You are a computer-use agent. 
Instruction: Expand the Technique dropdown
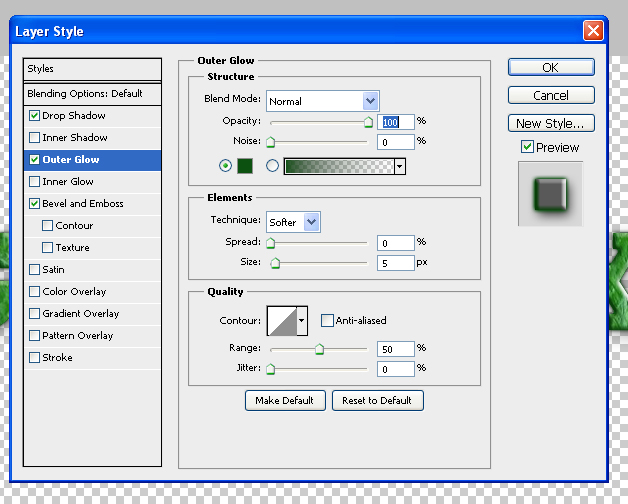click(312, 222)
